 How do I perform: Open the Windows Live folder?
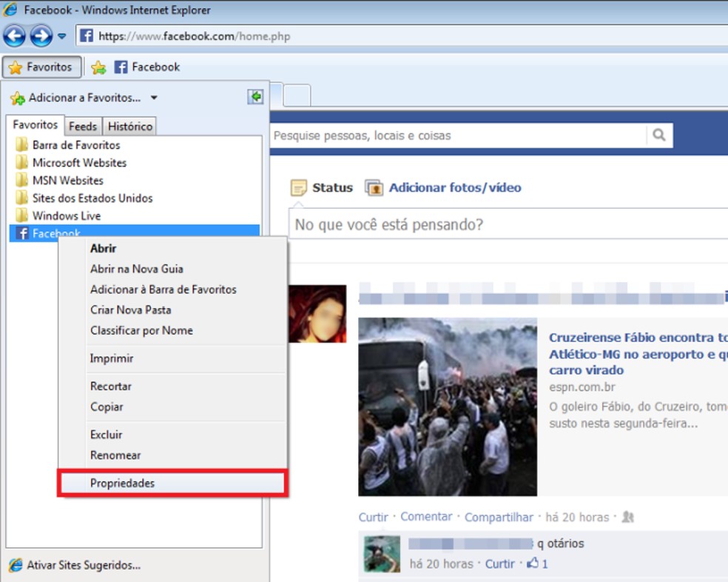click(x=58, y=215)
